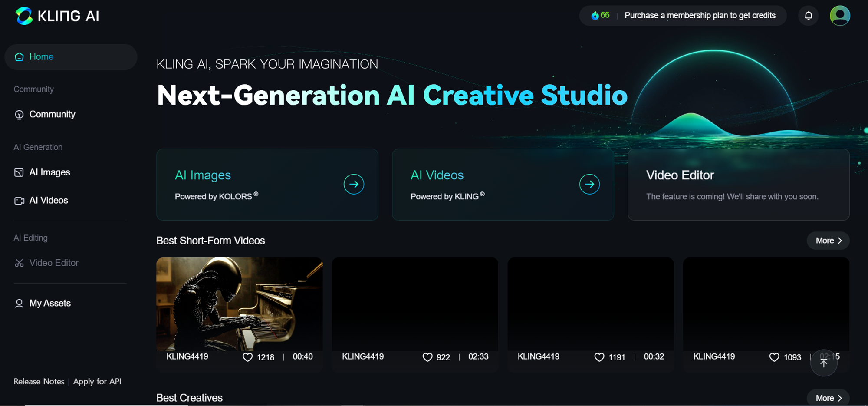Open the Apply for API link
This screenshot has height=406, width=868.
pyautogui.click(x=97, y=381)
